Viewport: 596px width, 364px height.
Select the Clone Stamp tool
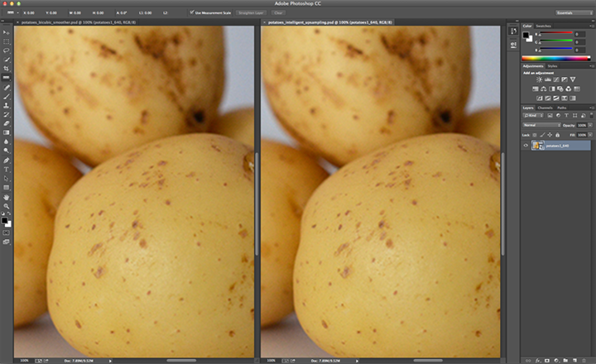coord(6,106)
